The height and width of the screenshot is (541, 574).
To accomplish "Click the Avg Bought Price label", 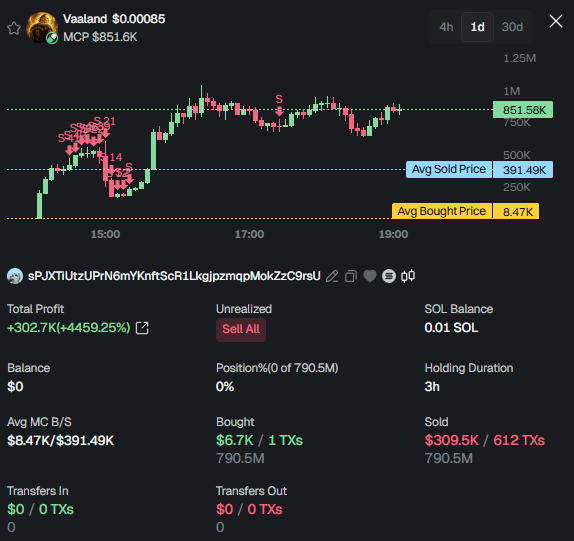I will pyautogui.click(x=442, y=211).
